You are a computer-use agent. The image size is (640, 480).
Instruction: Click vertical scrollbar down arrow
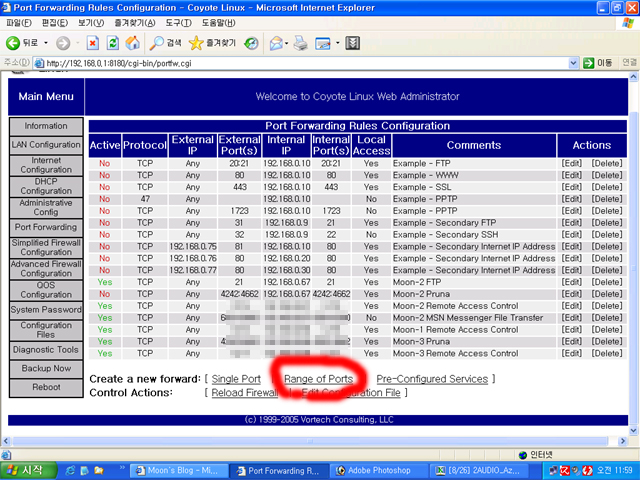point(633,430)
